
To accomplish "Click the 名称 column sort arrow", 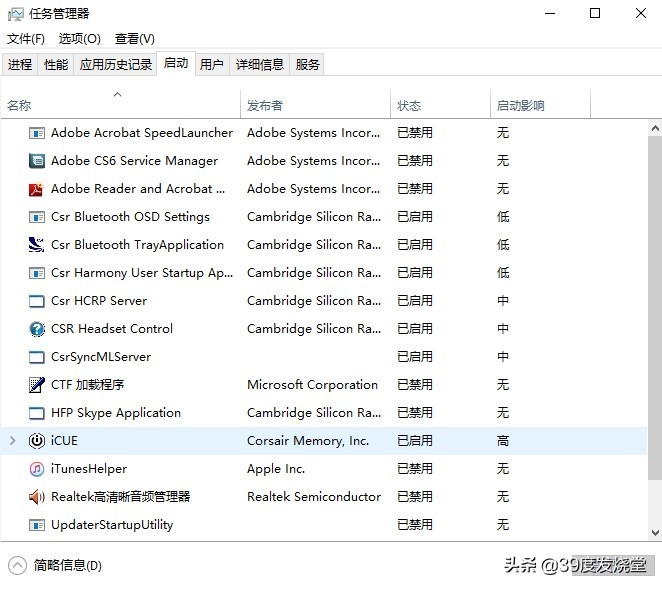I will (118, 94).
